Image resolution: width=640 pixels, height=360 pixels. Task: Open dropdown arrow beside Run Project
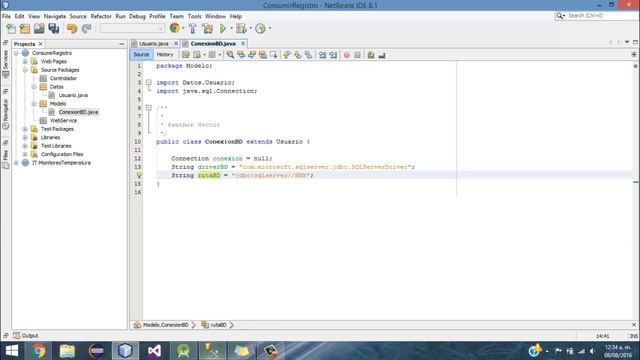pyautogui.click(x=231, y=29)
